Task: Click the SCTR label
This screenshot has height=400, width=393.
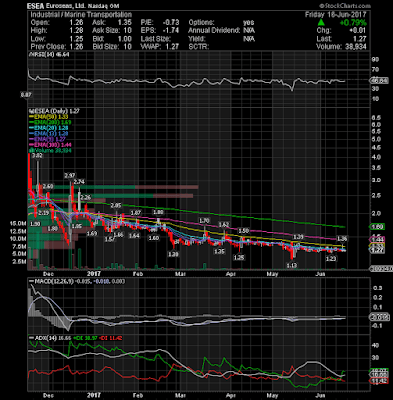Action: [199, 47]
